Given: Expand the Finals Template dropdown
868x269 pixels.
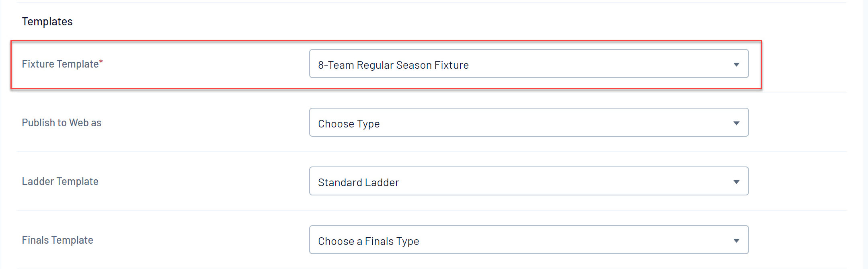Looking at the screenshot, I should coord(528,240).
